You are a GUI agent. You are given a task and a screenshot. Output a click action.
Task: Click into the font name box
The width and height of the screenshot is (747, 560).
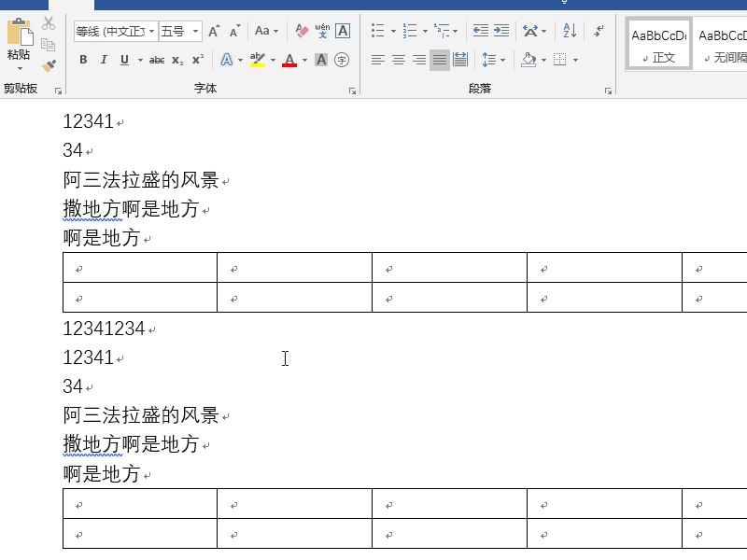[110, 32]
